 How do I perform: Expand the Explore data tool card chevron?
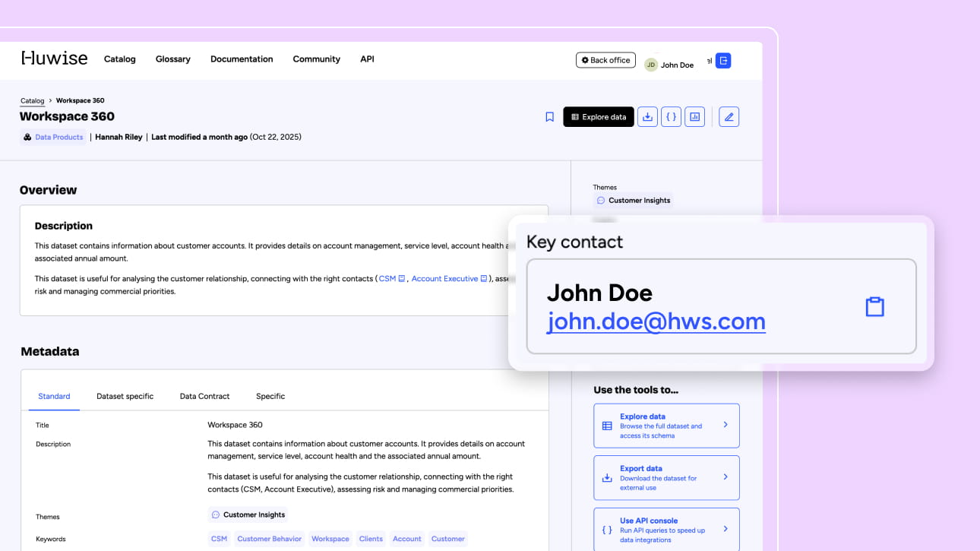(x=726, y=426)
